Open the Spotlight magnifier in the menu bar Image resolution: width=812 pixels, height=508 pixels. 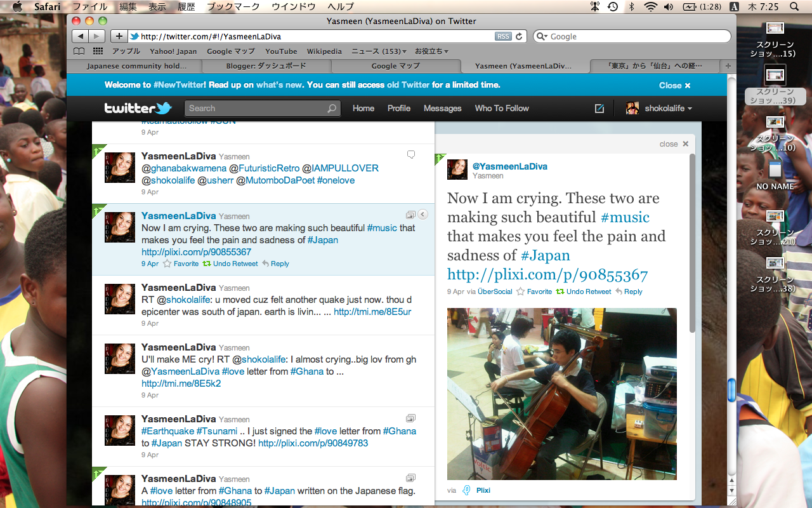(x=794, y=6)
